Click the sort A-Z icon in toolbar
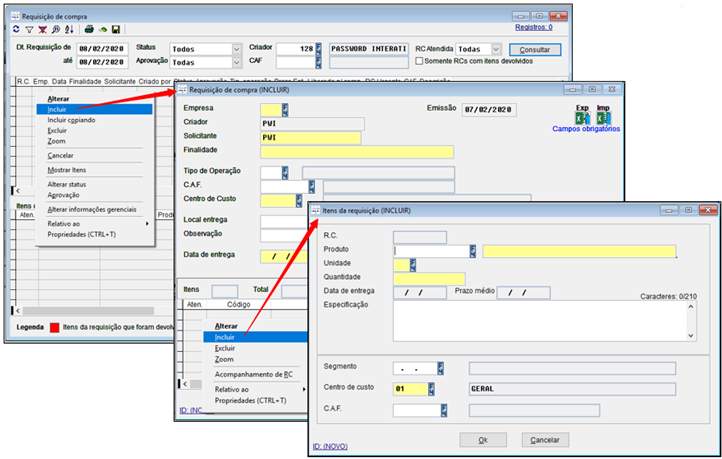 [x=68, y=29]
